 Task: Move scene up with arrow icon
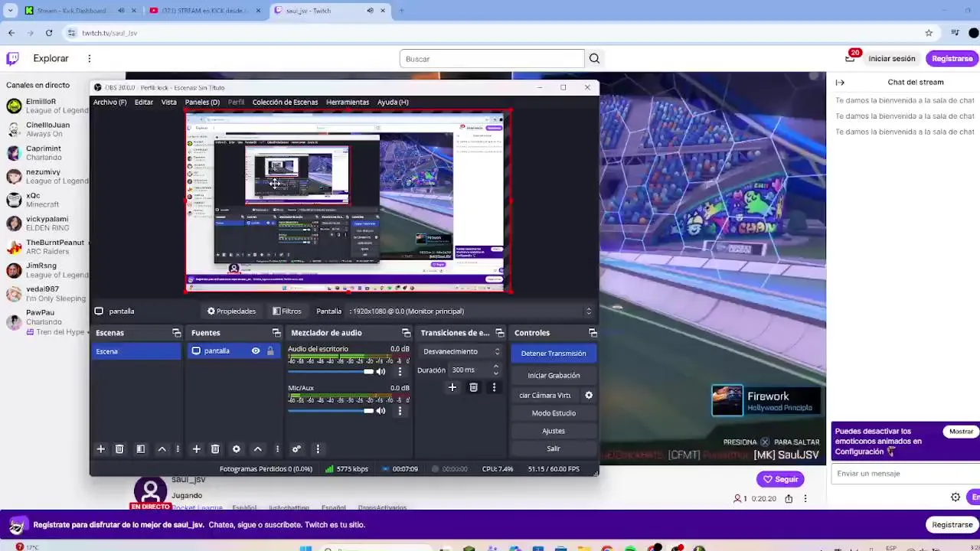[162, 449]
